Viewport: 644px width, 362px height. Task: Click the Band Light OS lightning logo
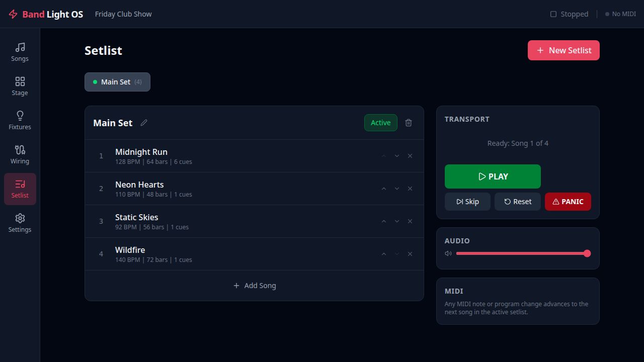pyautogui.click(x=13, y=14)
